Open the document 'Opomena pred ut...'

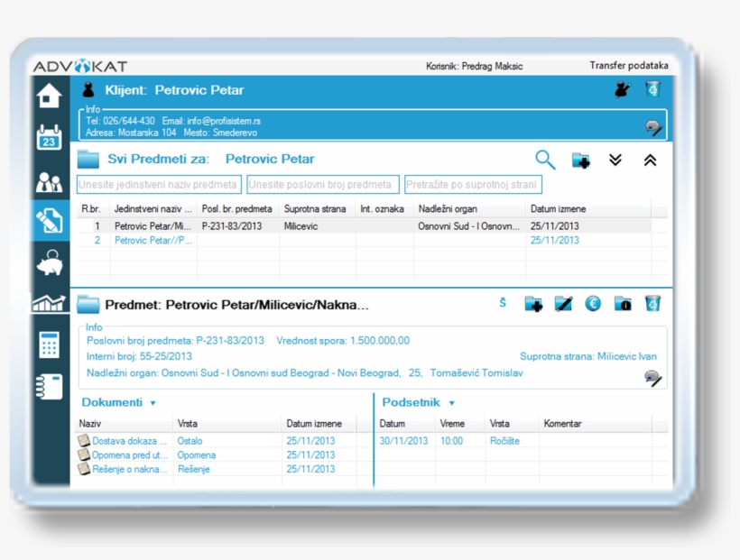130,455
